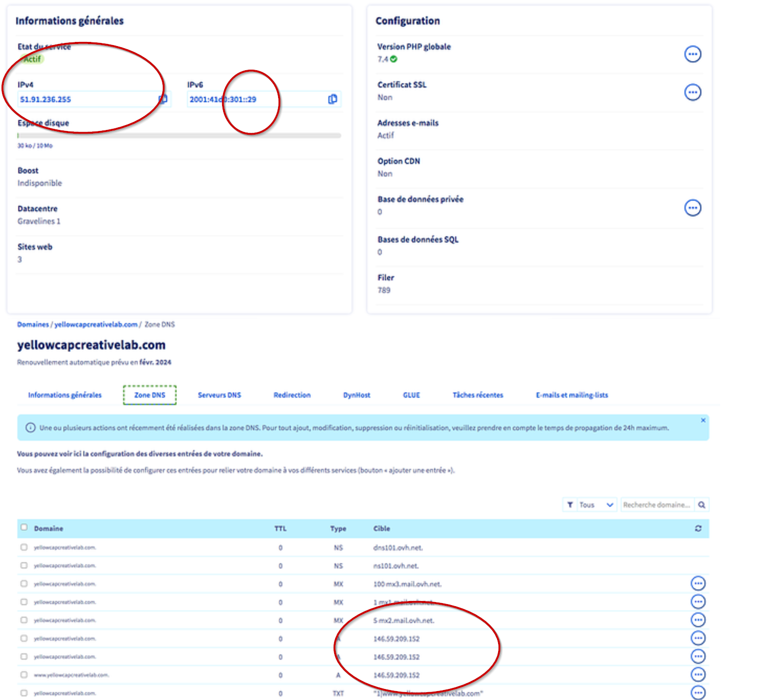Open the Redirection tab
The height and width of the screenshot is (700, 783).
(292, 395)
